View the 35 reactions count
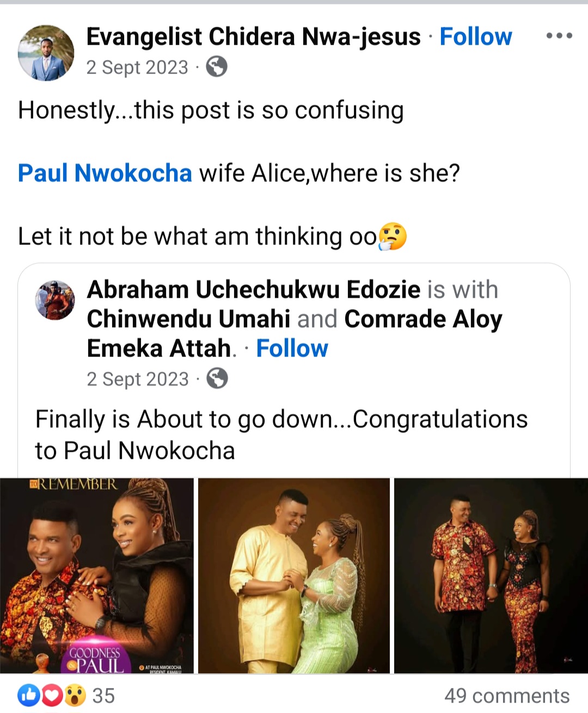Viewport: 588px width, 713px height. [x=103, y=696]
